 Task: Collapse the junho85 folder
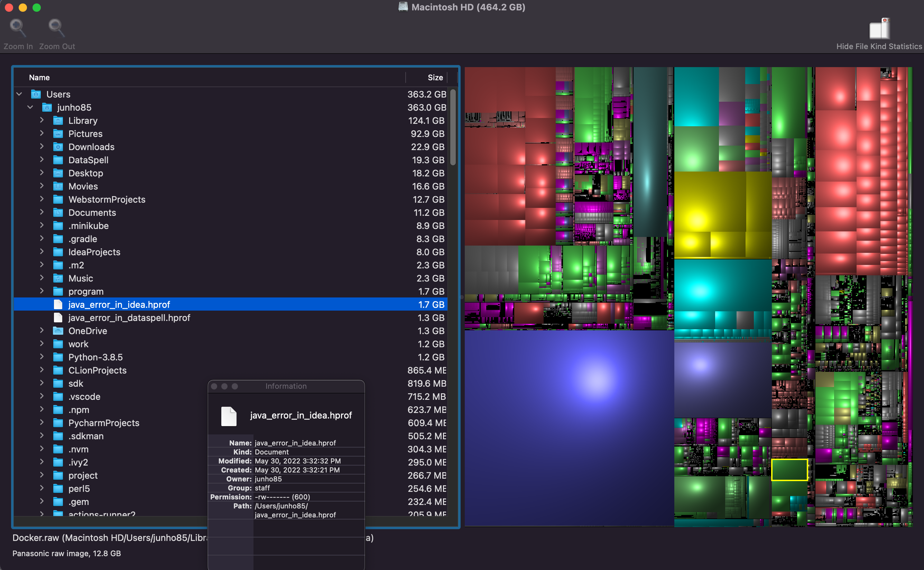(30, 108)
